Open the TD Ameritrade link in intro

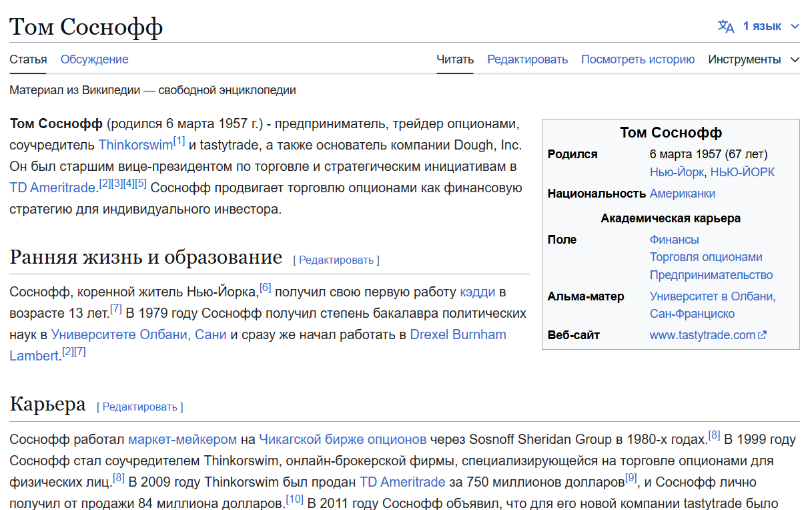pos(53,188)
